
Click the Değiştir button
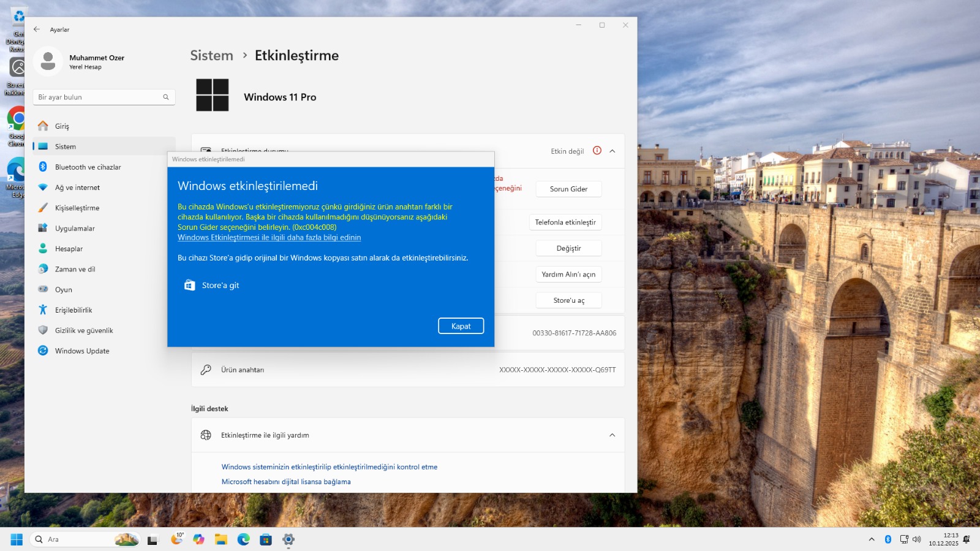[568, 248]
